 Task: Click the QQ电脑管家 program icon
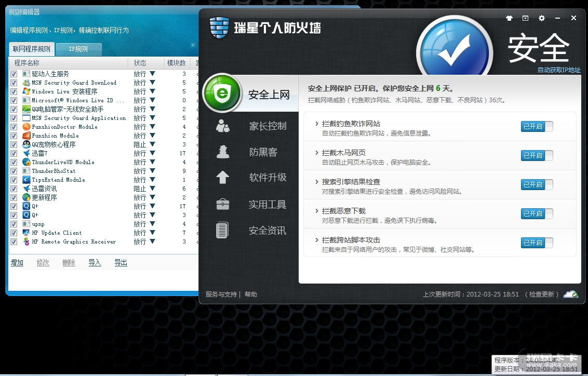26,109
